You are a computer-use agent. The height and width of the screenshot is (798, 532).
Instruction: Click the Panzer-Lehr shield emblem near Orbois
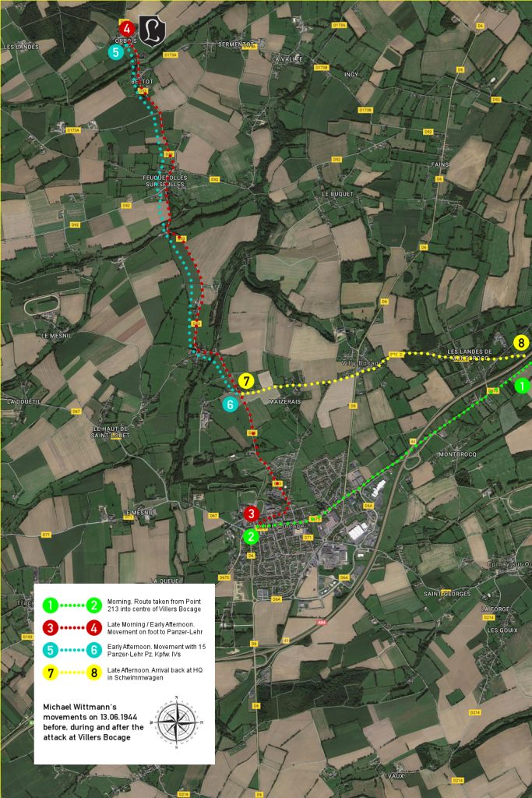pos(152,30)
